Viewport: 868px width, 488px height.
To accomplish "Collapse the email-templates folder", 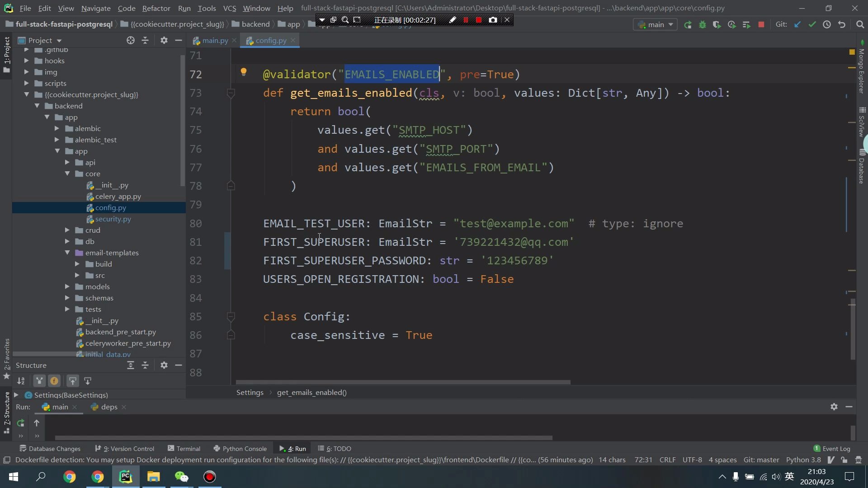I will tap(67, 253).
